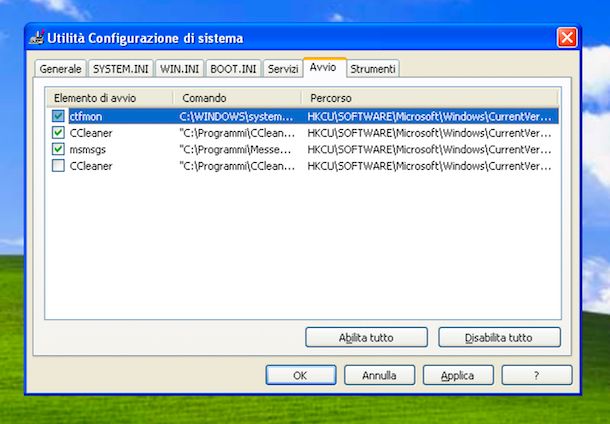Select the ctfmon item name

86,116
